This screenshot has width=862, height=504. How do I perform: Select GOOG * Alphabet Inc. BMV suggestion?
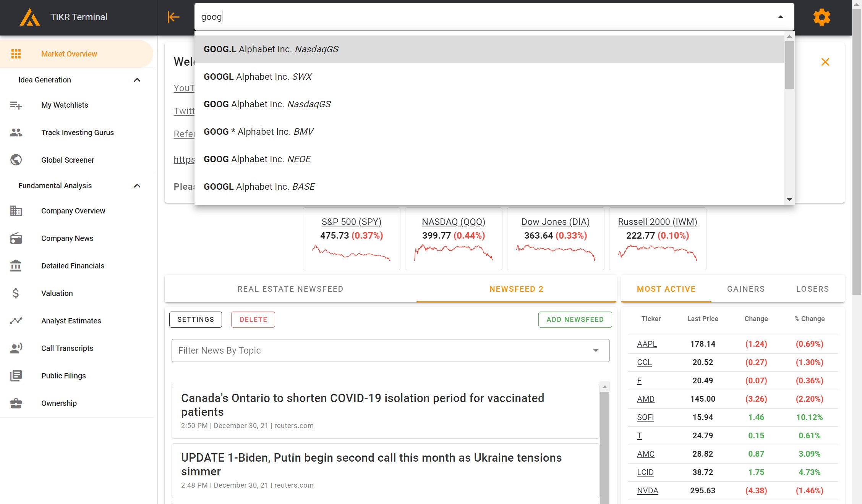pos(489,132)
